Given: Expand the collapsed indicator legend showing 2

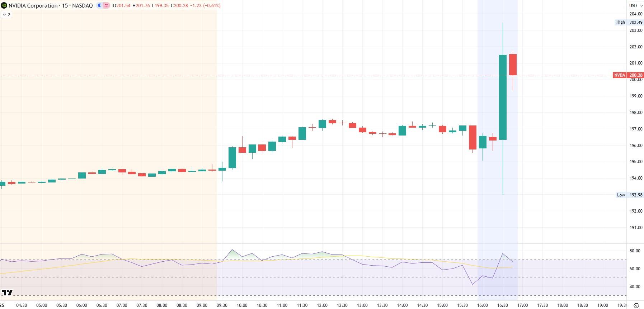Looking at the screenshot, I should [x=6, y=14].
